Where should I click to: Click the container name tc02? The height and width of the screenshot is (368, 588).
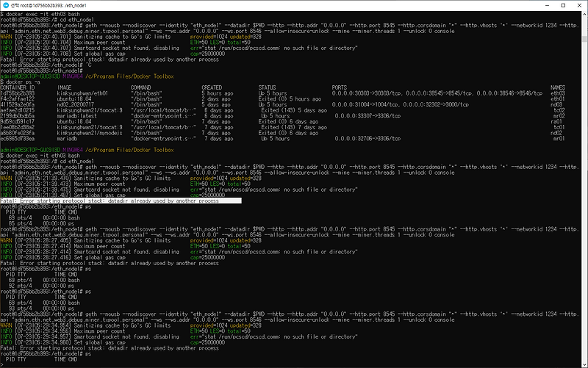559,110
